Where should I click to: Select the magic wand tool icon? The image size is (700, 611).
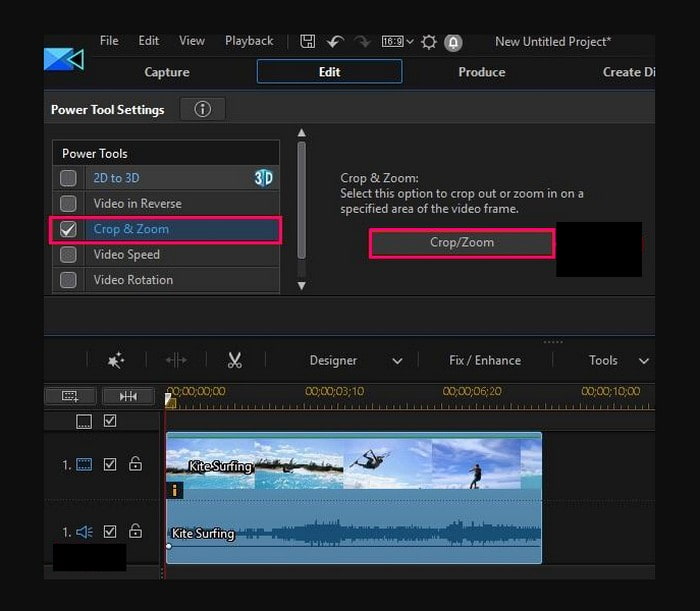[x=116, y=360]
